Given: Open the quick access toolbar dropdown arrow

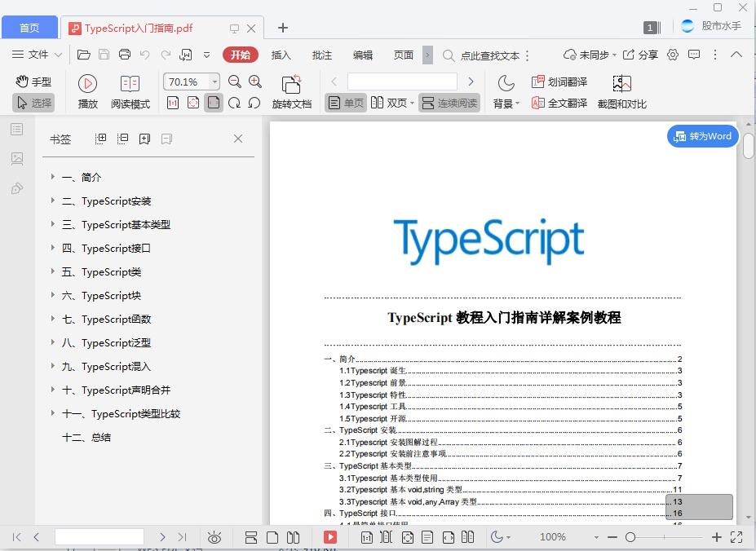Looking at the screenshot, I should 207,55.
